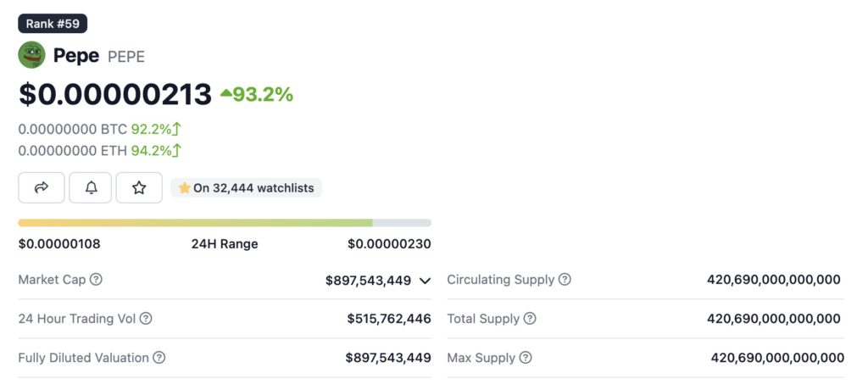This screenshot has width=868, height=390.
Task: Click the share arrow button
Action: (42, 187)
